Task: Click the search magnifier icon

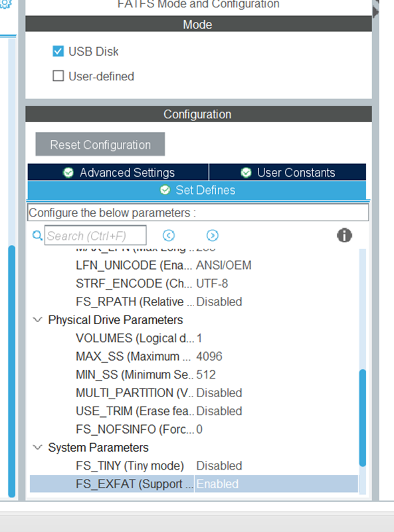Action: click(x=37, y=235)
